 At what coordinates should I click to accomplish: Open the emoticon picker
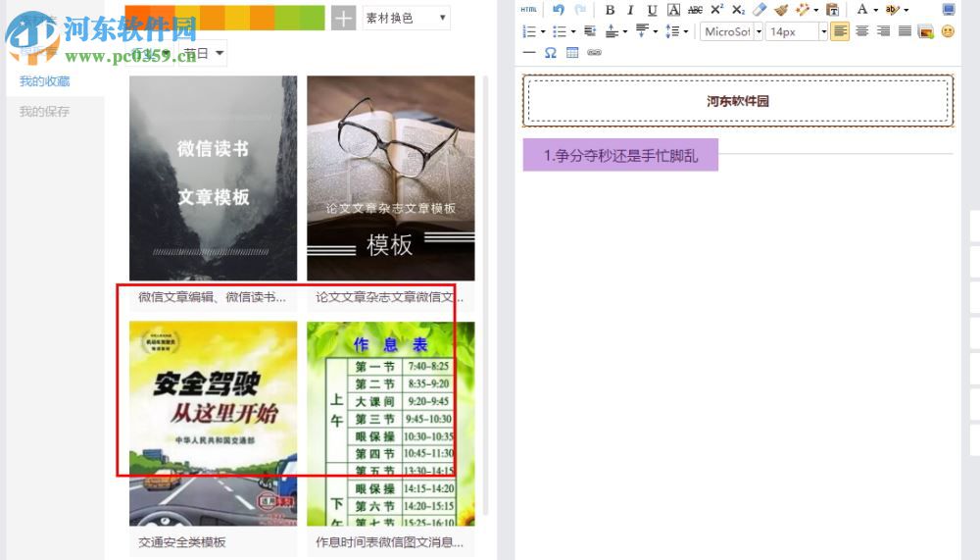(x=948, y=31)
